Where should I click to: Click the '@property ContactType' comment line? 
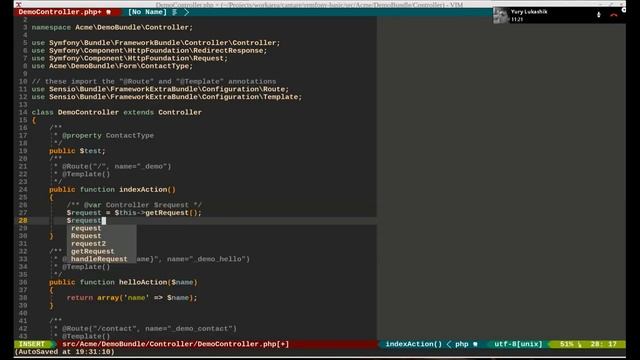108,136
